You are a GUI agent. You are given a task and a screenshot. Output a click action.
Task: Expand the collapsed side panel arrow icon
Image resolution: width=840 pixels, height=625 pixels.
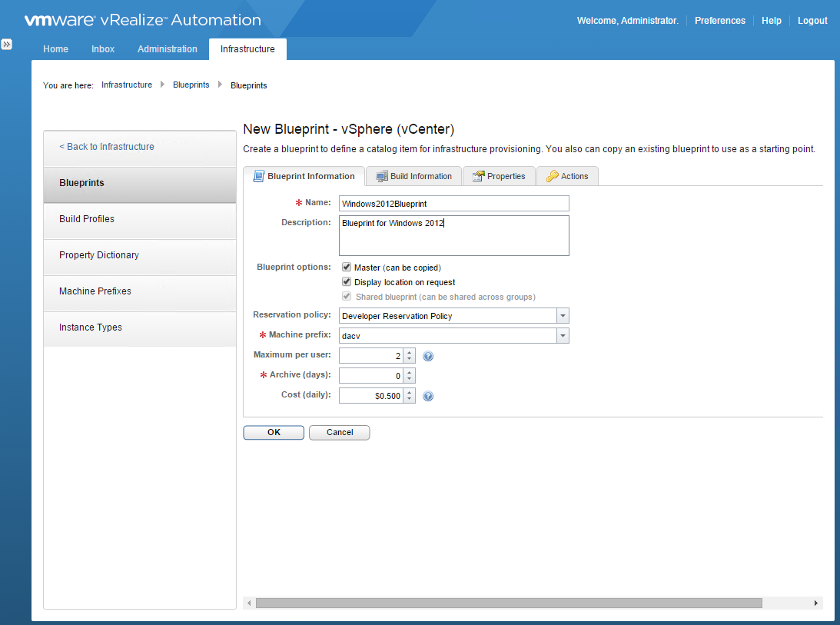pyautogui.click(x=6, y=45)
